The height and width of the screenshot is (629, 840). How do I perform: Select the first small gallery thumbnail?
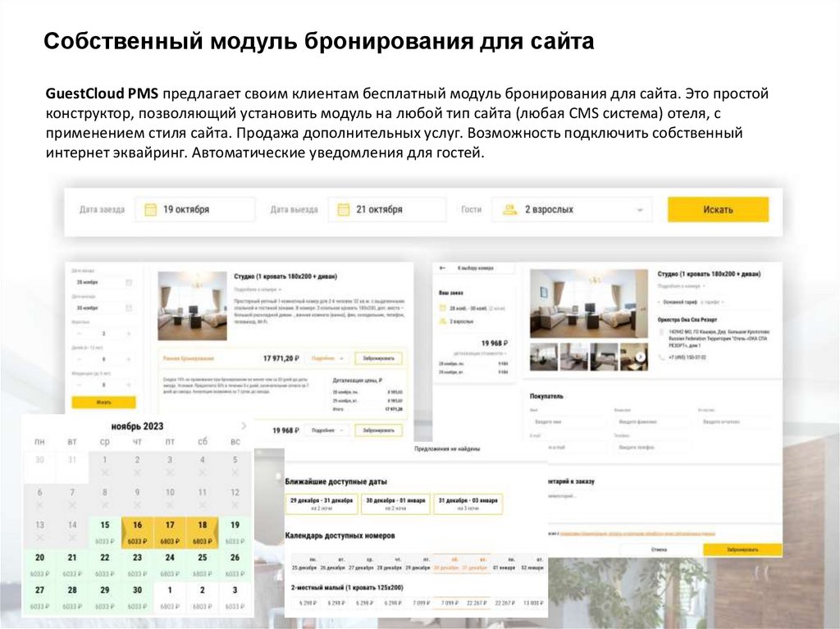tap(544, 357)
